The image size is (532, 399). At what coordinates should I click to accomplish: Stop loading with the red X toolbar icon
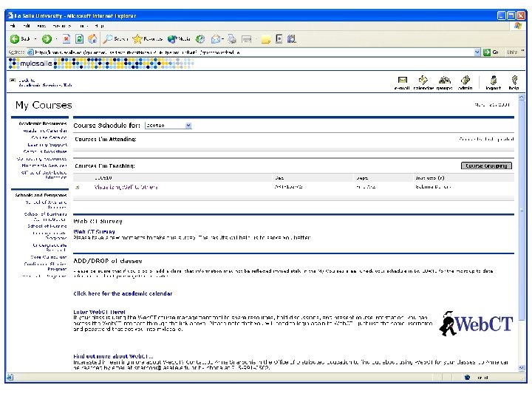pos(66,39)
